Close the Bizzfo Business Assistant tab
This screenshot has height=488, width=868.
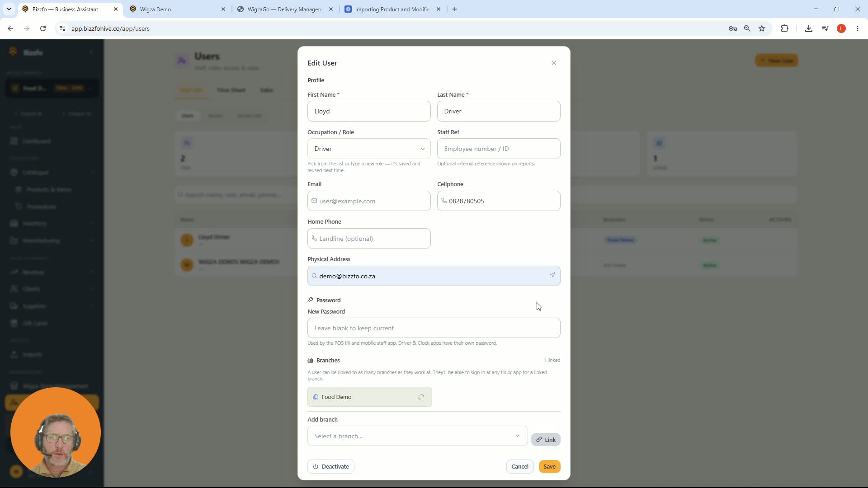pos(116,9)
